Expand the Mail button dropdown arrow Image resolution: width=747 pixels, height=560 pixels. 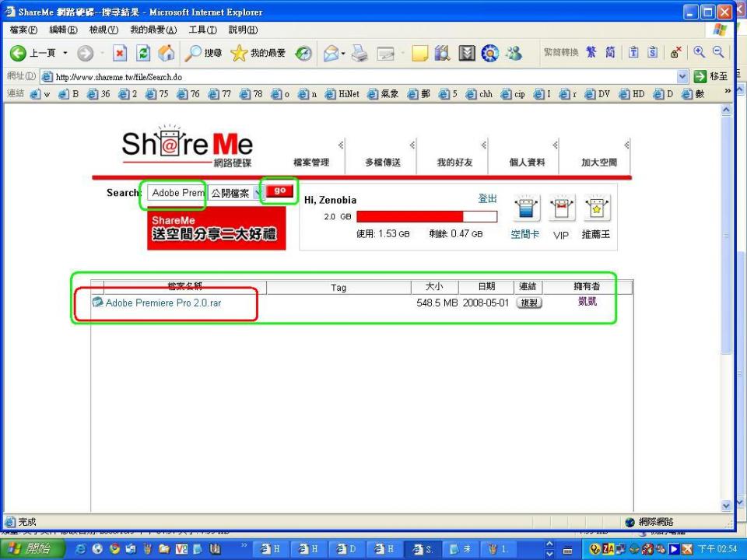point(343,53)
